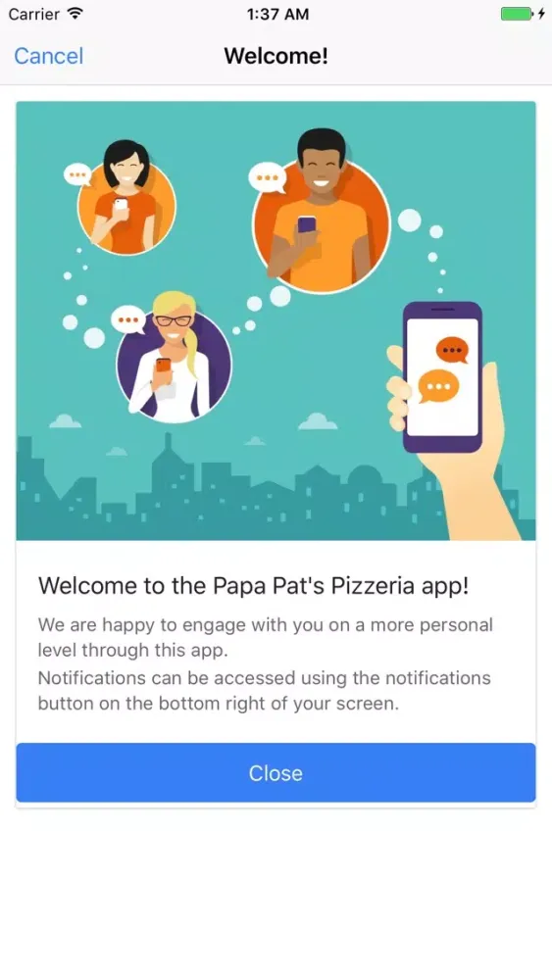The image size is (552, 980).
Task: Tap the purple phone in the hand
Action: (x=442, y=377)
